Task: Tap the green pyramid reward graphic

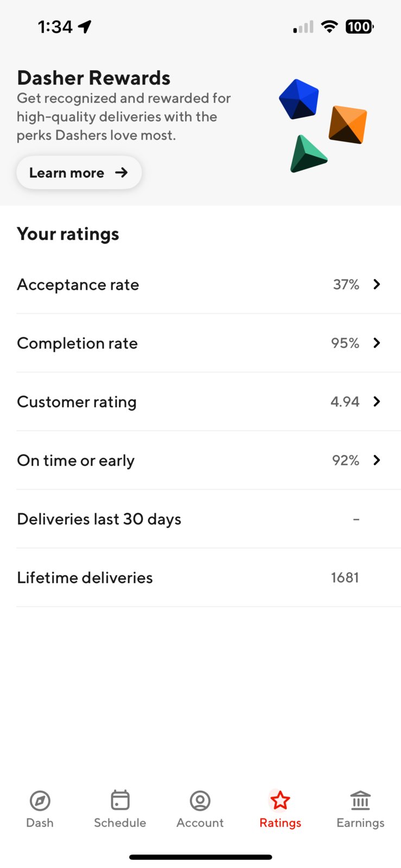Action: (307, 154)
